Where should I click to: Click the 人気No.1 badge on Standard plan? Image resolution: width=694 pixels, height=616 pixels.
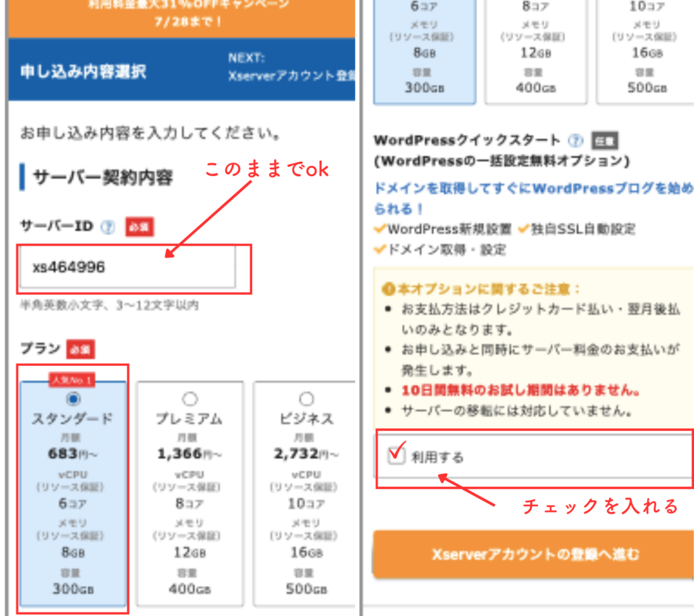click(x=71, y=380)
